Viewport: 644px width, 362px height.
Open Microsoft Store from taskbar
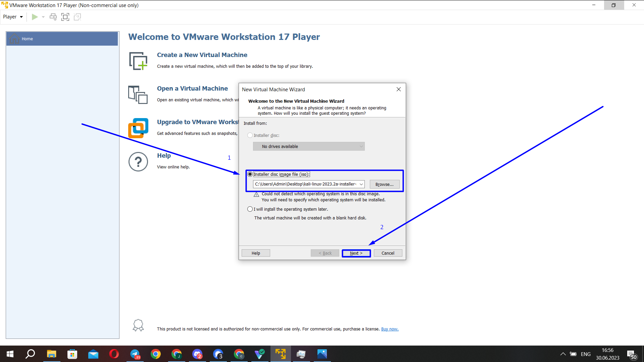coord(72,354)
